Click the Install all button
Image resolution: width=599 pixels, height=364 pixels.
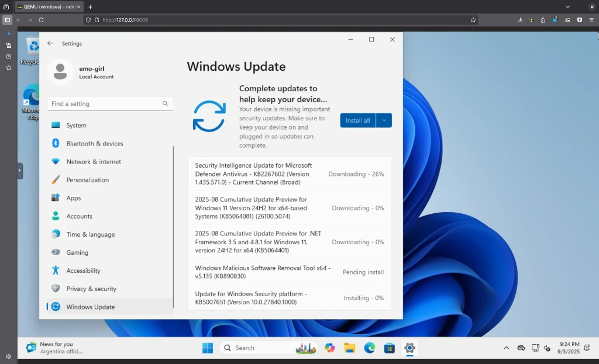pyautogui.click(x=357, y=120)
